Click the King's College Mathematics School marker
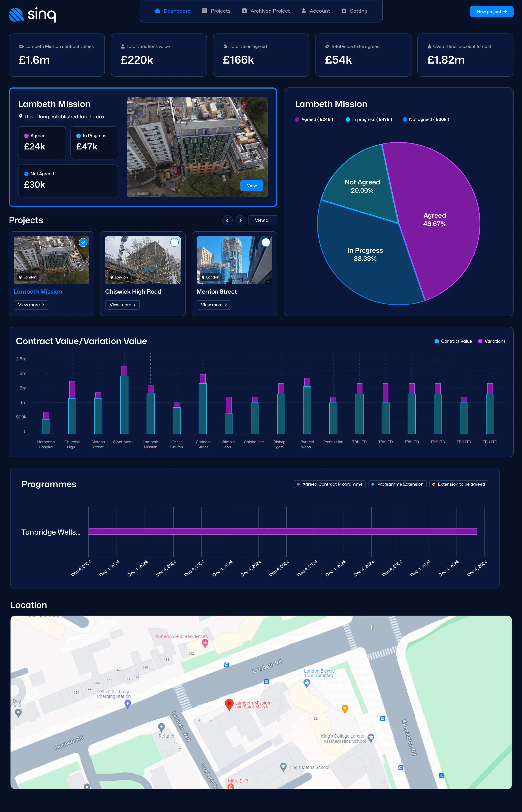522x812 pixels. coord(371,738)
